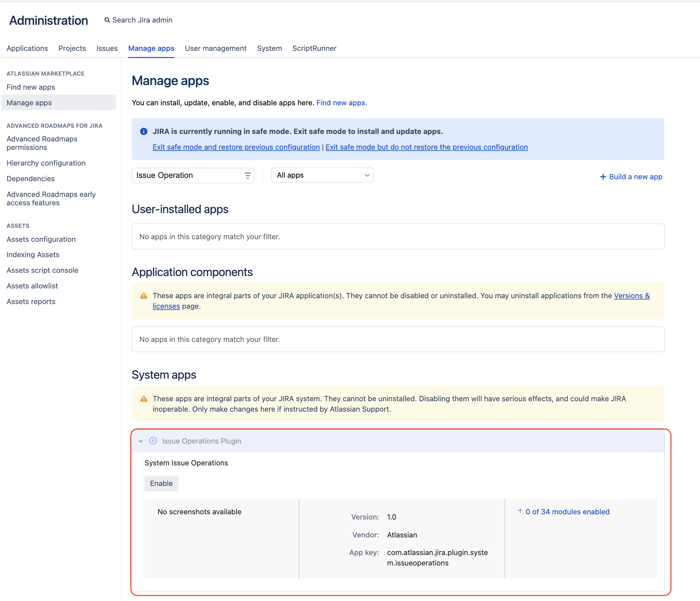Viewport: 700px width, 601px height.
Task: Open the Versions & licenses link
Action: click(632, 296)
